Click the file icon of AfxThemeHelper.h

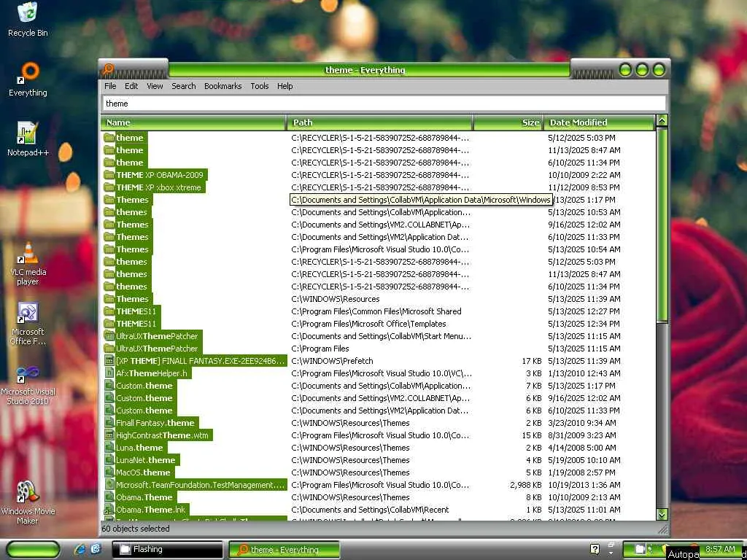click(x=109, y=373)
